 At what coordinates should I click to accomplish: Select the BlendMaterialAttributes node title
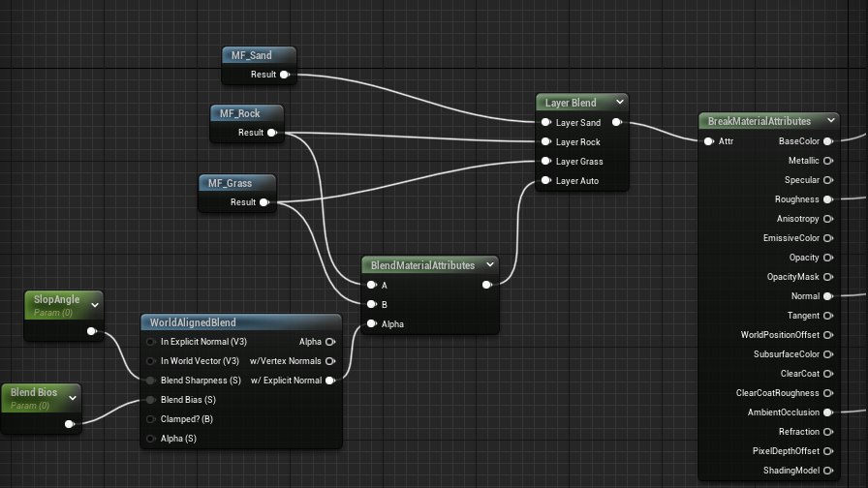click(423, 265)
